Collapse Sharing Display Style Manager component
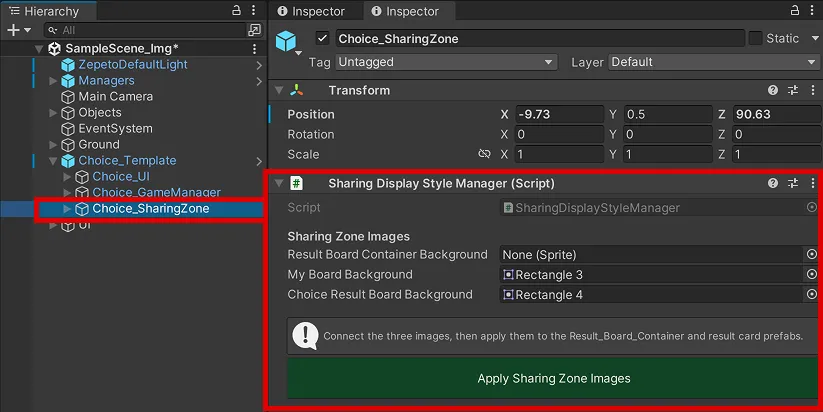Screen dimensions: 823x412 click(279, 183)
